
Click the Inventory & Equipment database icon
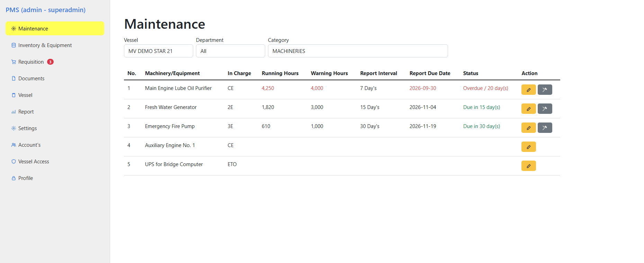[x=14, y=45]
